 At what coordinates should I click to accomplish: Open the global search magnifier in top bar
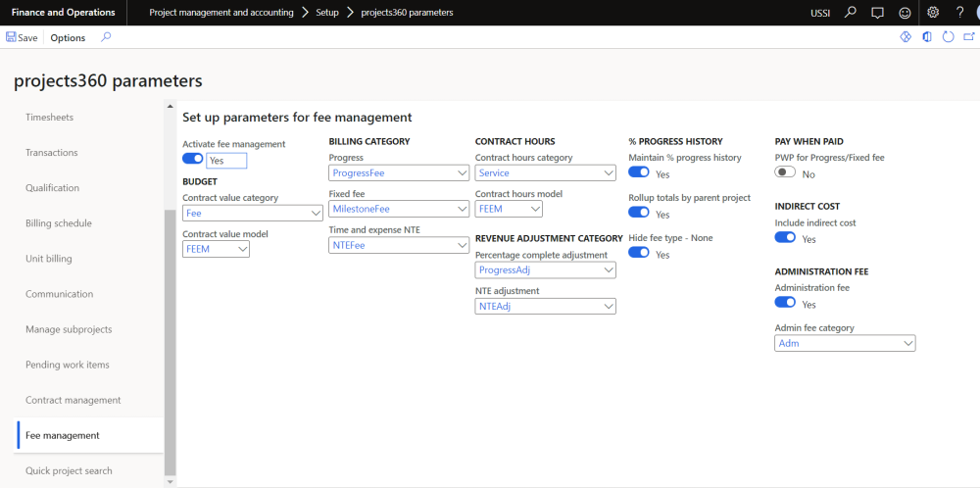pos(850,13)
